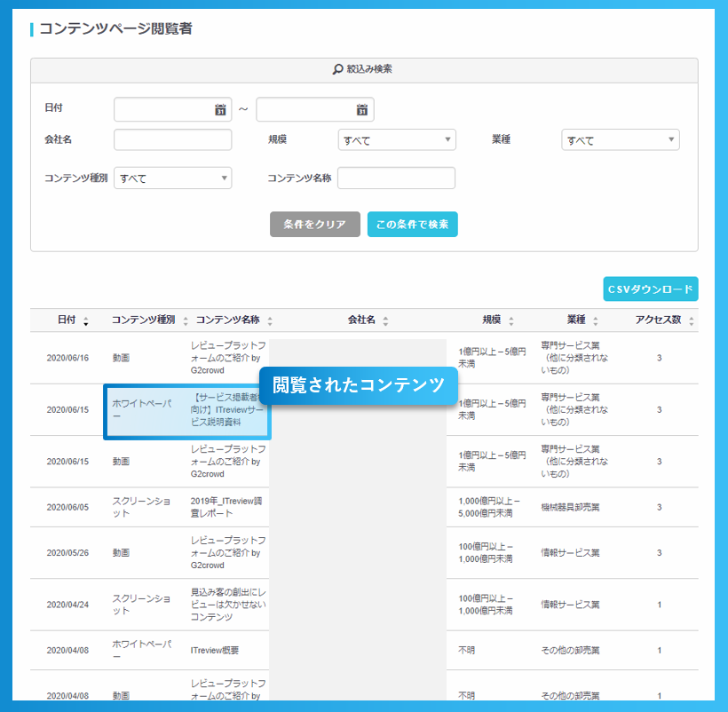This screenshot has height=712, width=728.
Task: Sort table by 日付 column arrows
Action: point(85,321)
